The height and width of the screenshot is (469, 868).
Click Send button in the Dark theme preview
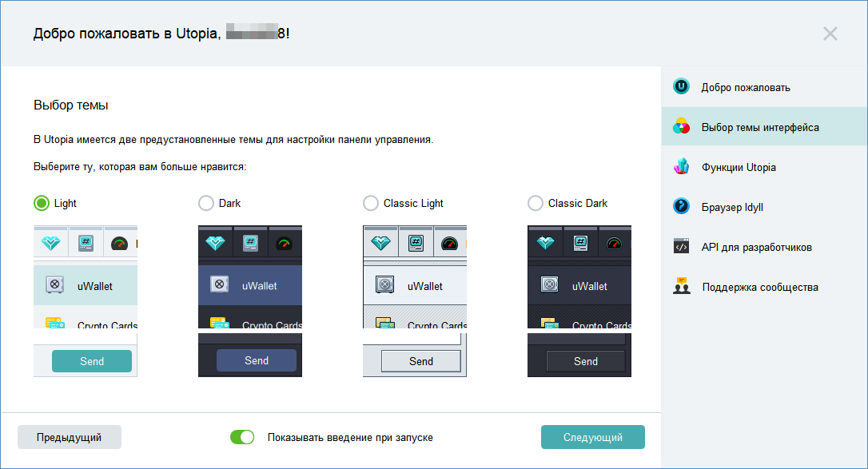point(257,360)
